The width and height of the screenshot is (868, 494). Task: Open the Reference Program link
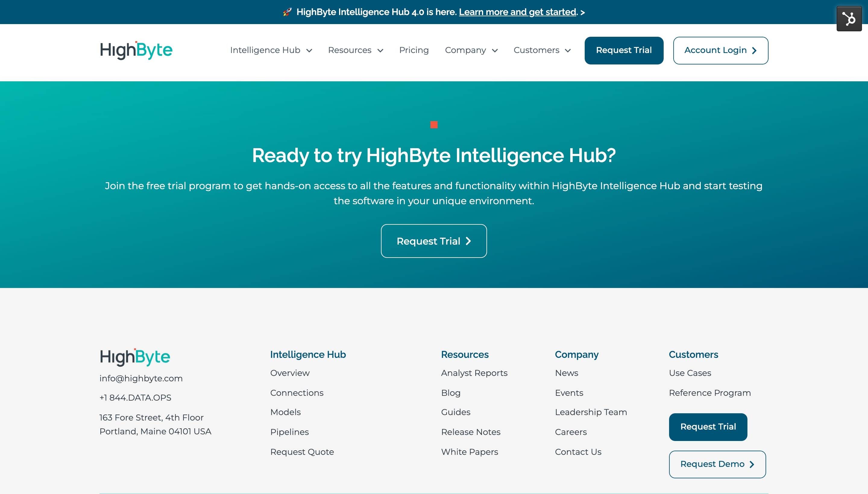pos(709,392)
